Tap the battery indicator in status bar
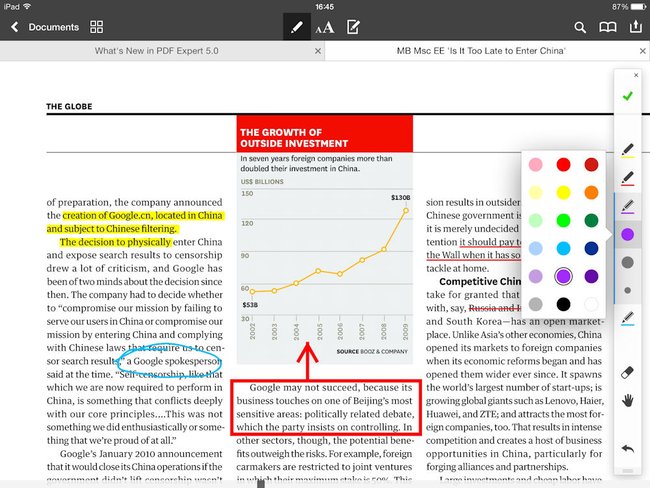650x488 pixels. (x=638, y=7)
